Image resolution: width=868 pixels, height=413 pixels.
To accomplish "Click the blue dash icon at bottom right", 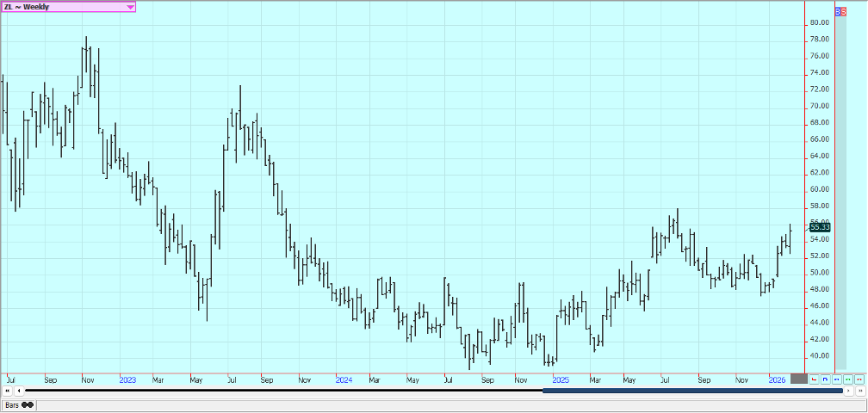I will point(837,379).
